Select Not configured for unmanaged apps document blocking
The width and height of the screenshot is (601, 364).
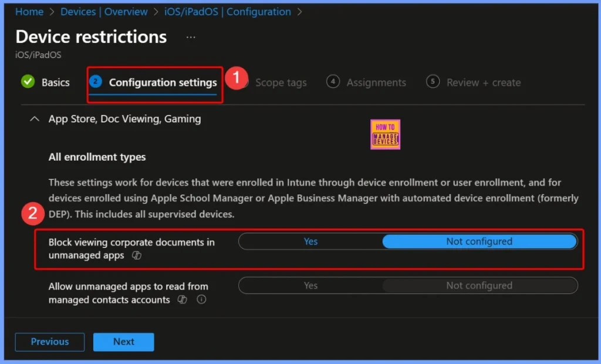tap(479, 241)
